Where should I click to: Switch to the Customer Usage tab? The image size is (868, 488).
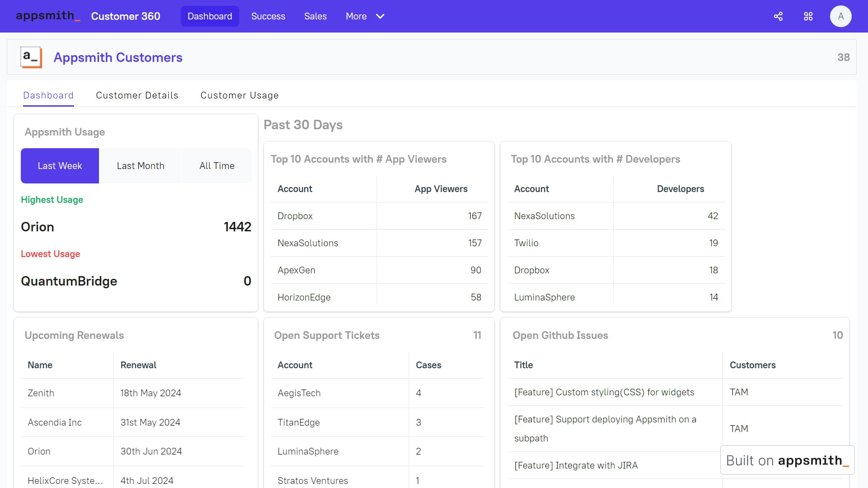(x=240, y=95)
